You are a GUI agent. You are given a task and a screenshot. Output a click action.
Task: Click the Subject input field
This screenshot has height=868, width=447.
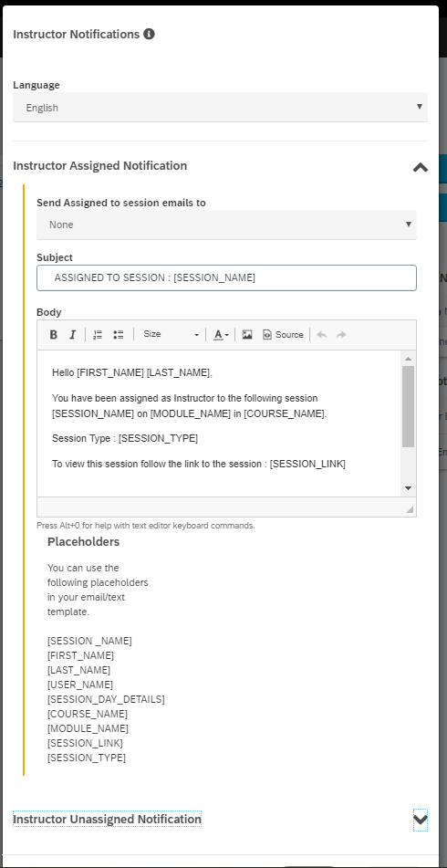coord(226,277)
